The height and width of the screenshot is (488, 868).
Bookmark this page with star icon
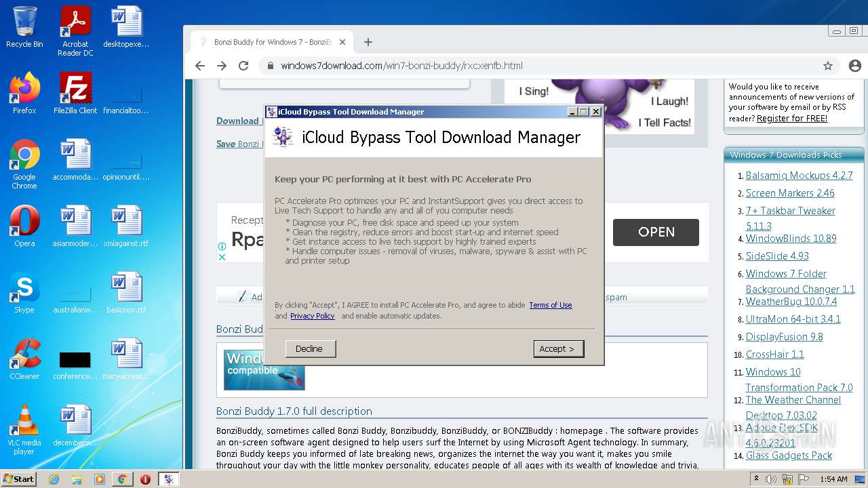click(x=828, y=66)
